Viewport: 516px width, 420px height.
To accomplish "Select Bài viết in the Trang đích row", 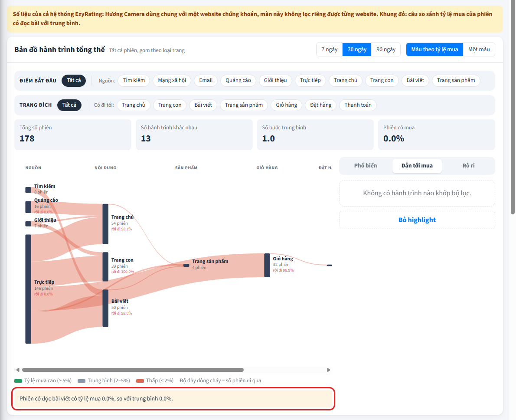I will pos(203,105).
